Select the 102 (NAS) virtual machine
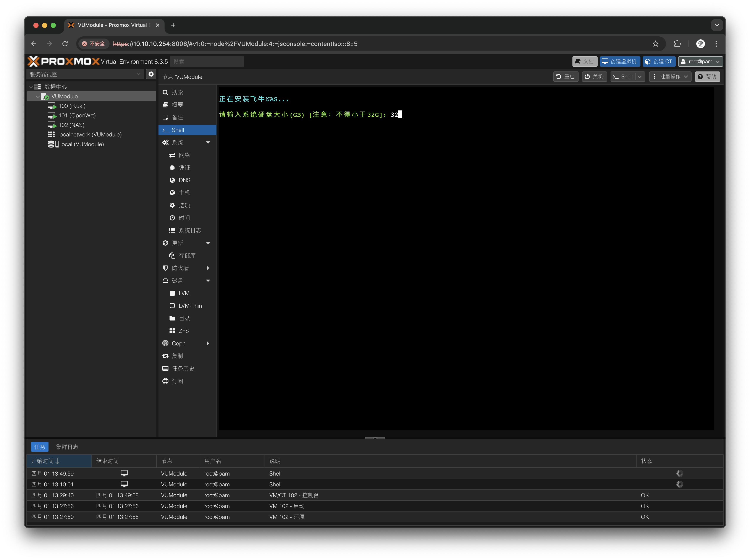This screenshot has height=560, width=750. 71,125
